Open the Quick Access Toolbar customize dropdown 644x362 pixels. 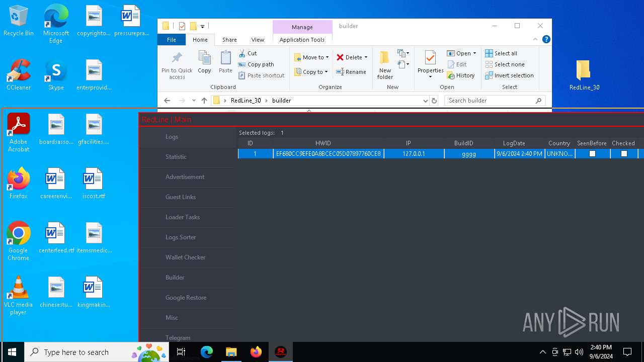(203, 26)
